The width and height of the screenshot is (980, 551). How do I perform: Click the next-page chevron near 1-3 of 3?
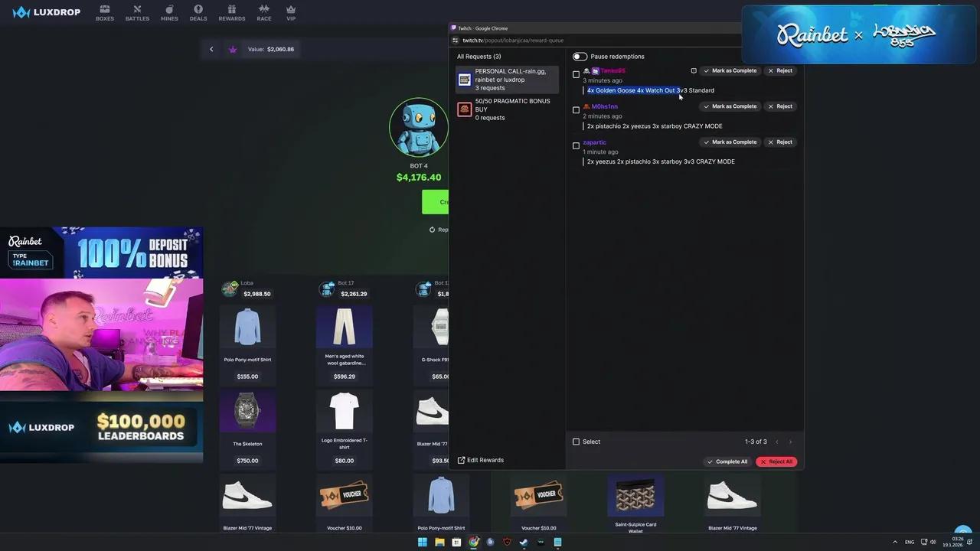coord(790,442)
